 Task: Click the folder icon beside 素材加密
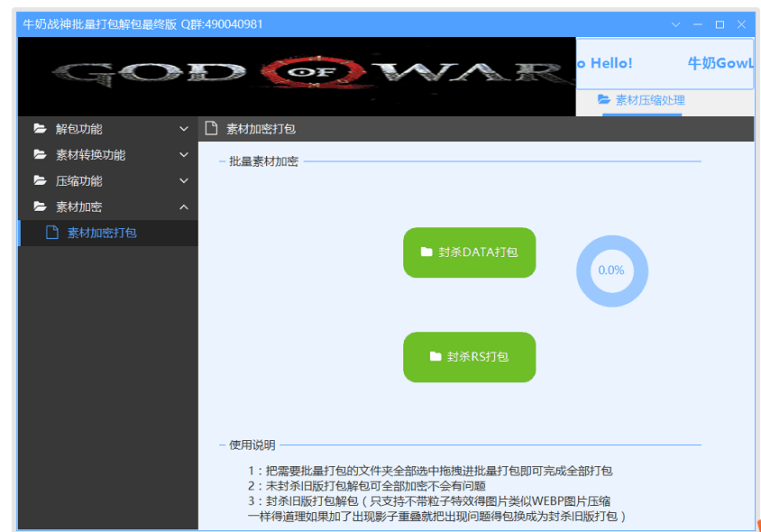[x=40, y=206]
